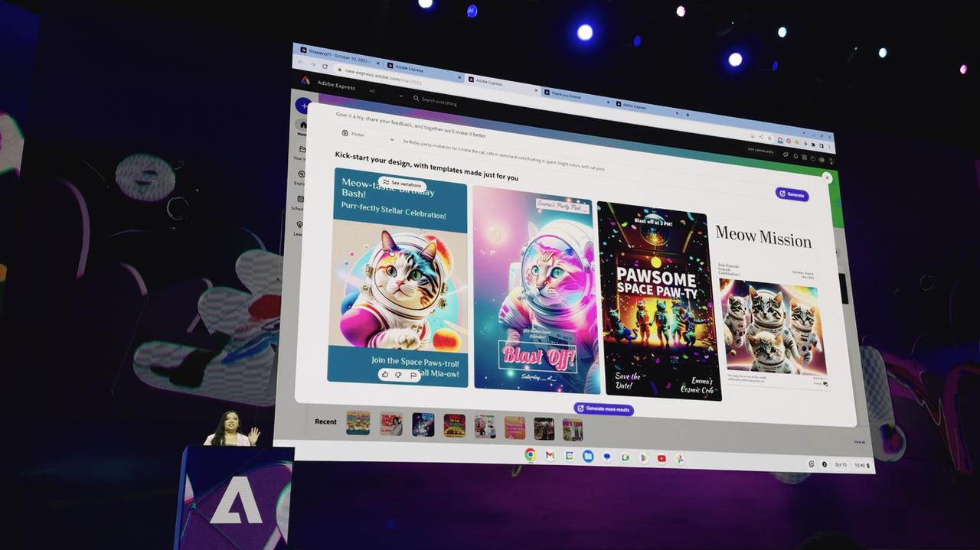Select the "Blast Off!" pink cat template
This screenshot has width=980, height=550.
(x=534, y=289)
